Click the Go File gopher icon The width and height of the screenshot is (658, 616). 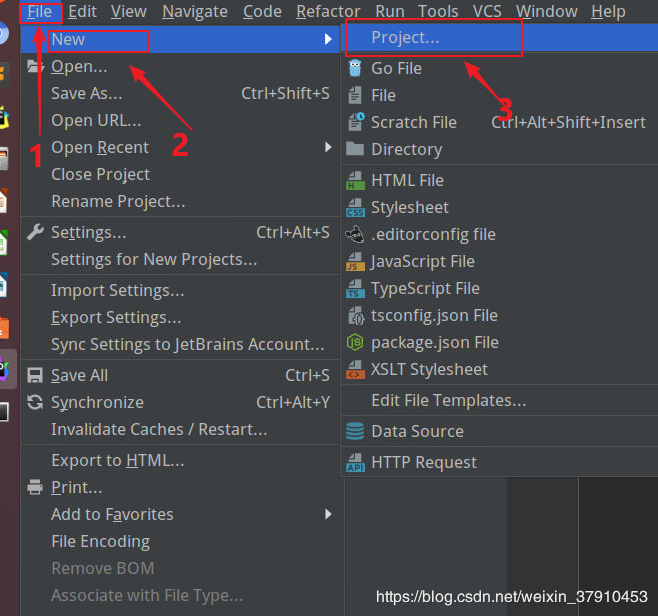pos(355,68)
